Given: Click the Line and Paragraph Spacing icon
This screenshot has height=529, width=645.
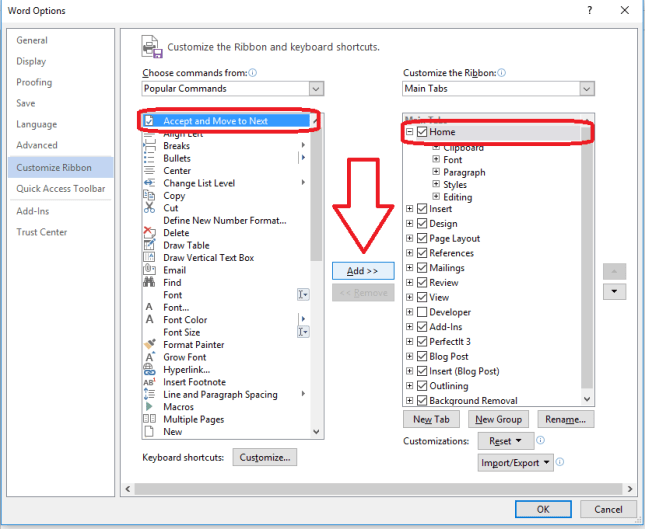Looking at the screenshot, I should [149, 394].
